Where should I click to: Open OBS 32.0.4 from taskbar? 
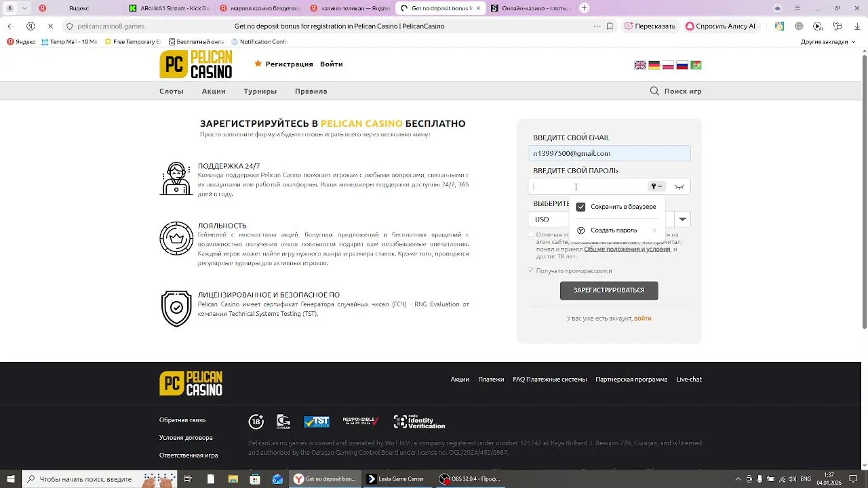470,479
